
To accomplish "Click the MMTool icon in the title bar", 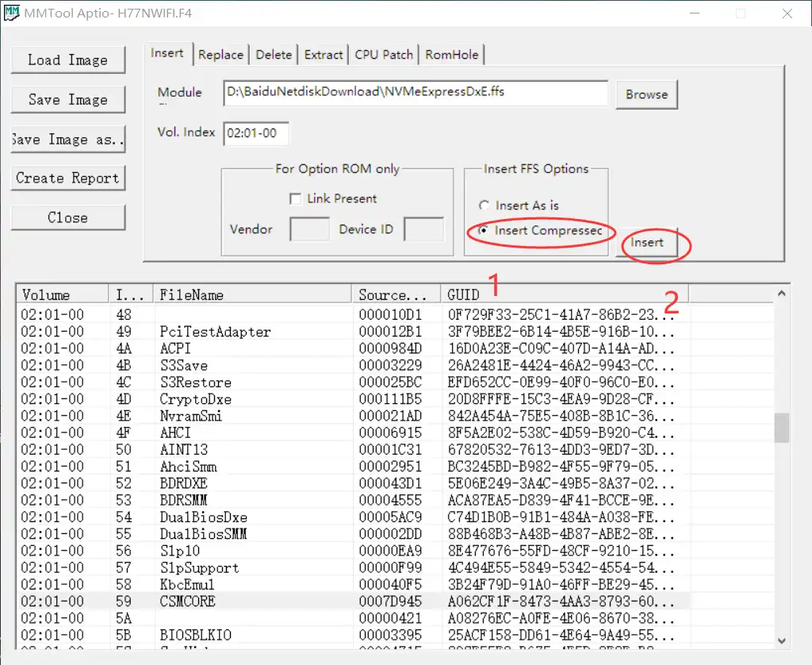I will pos(11,13).
